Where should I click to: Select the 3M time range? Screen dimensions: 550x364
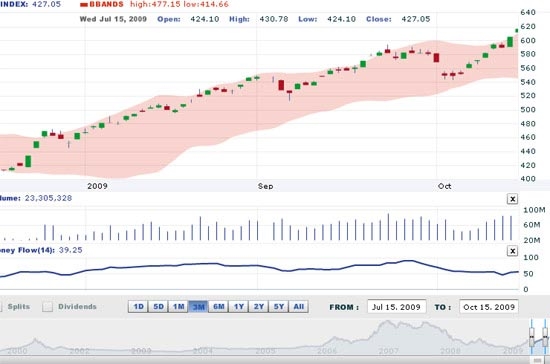tap(199, 307)
